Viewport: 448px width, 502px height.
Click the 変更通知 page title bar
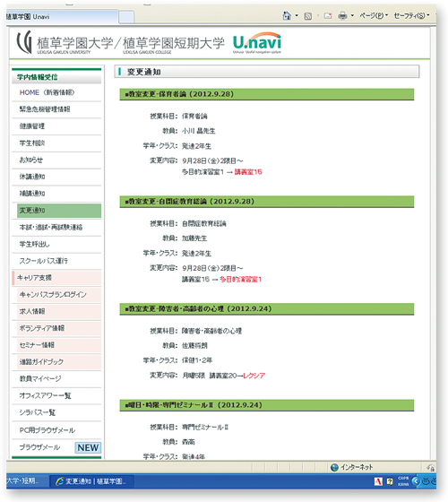pyautogui.click(x=267, y=72)
